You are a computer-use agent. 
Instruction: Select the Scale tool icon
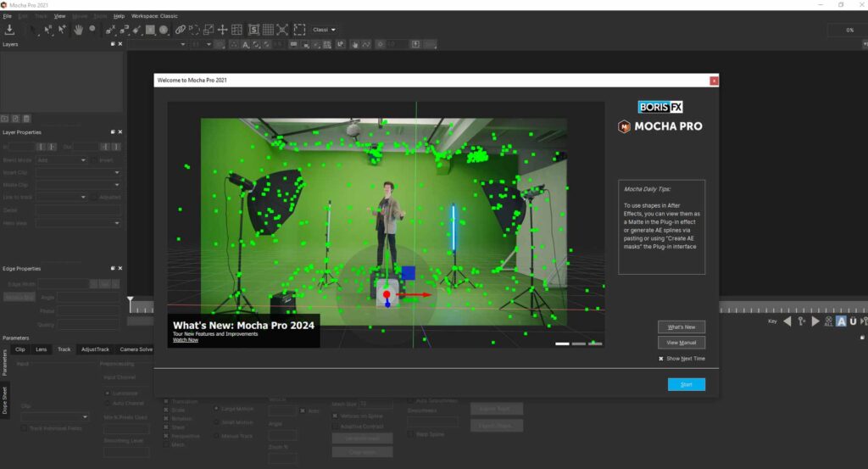(x=209, y=30)
